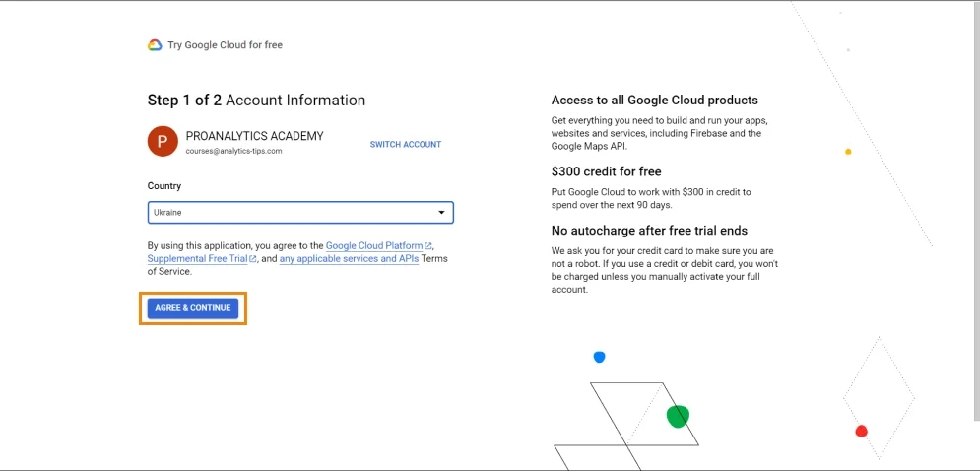The image size is (980, 471).
Task: Click the Country field label
Action: (x=164, y=186)
